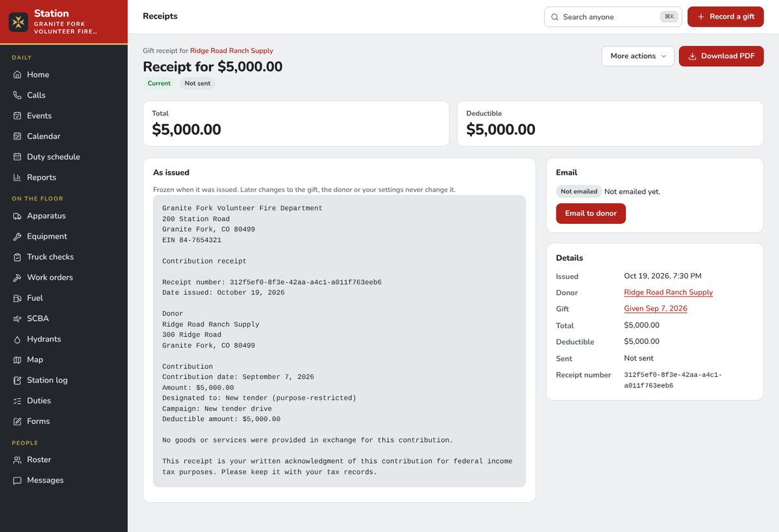
Task: Expand the More actions dropdown
Action: click(638, 56)
